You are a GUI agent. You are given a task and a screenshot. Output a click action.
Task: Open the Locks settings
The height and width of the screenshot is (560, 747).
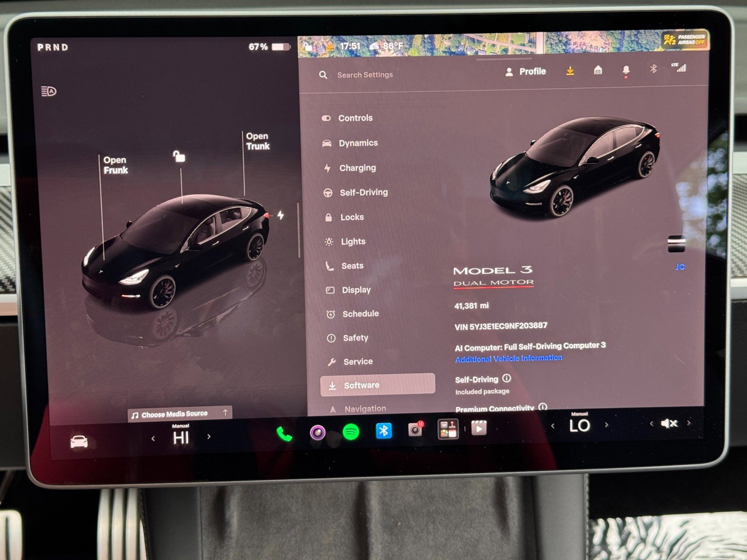tap(344, 217)
